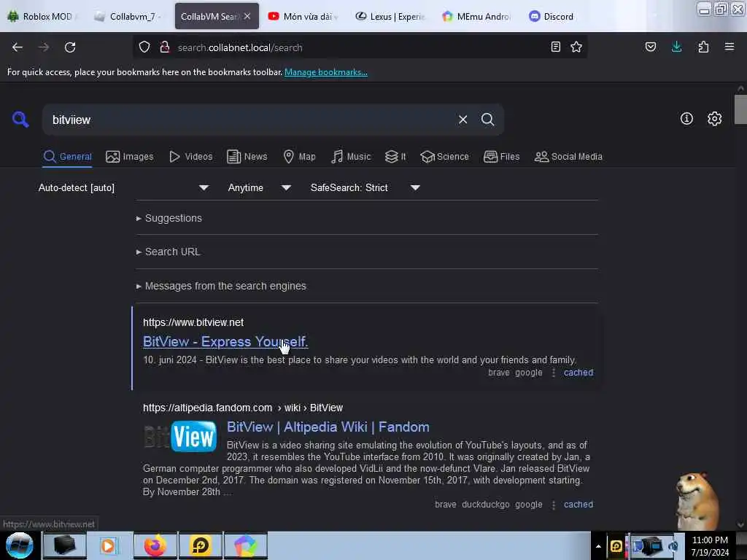This screenshot has height=560, width=747.
Task: Switch to the News category
Action: pos(247,156)
